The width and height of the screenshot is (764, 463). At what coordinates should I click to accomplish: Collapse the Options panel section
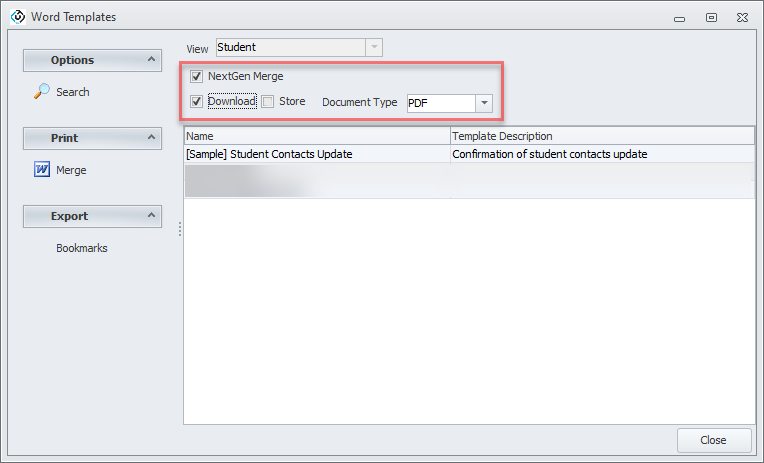pos(152,60)
